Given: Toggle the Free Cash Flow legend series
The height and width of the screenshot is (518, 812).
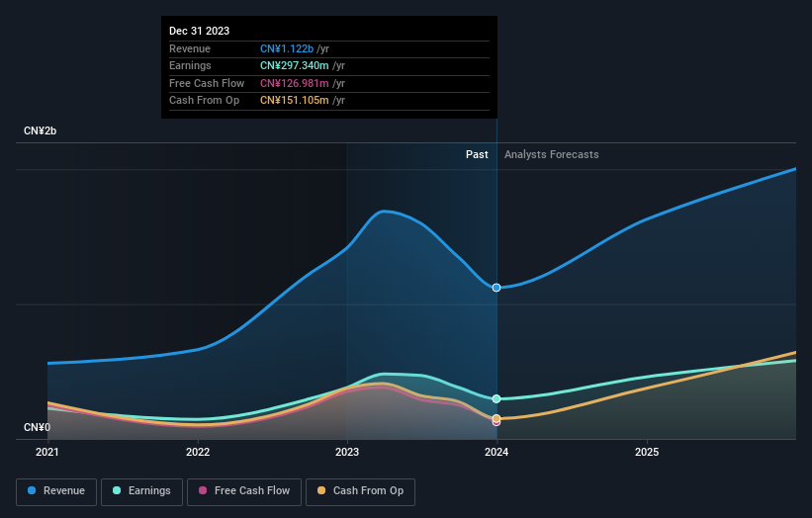Looking at the screenshot, I should tap(244, 491).
